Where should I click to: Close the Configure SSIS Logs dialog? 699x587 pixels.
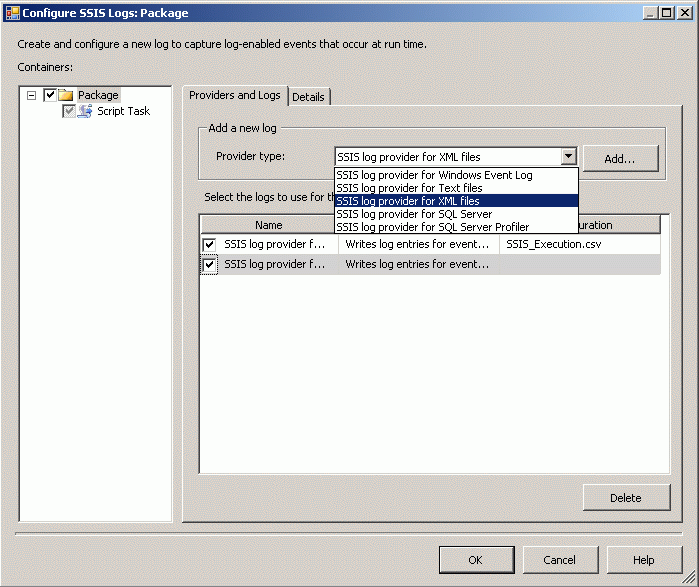click(x=684, y=13)
